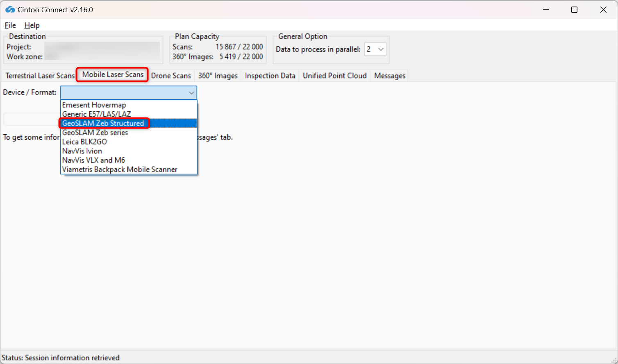Switch to Terrestrial Laser Scans tab
This screenshot has height=364, width=618.
coord(40,76)
